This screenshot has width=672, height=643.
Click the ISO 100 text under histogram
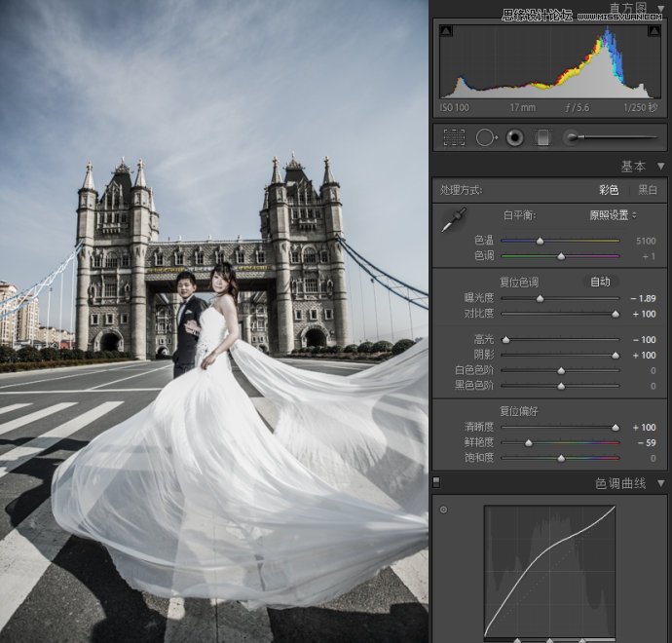tap(454, 107)
